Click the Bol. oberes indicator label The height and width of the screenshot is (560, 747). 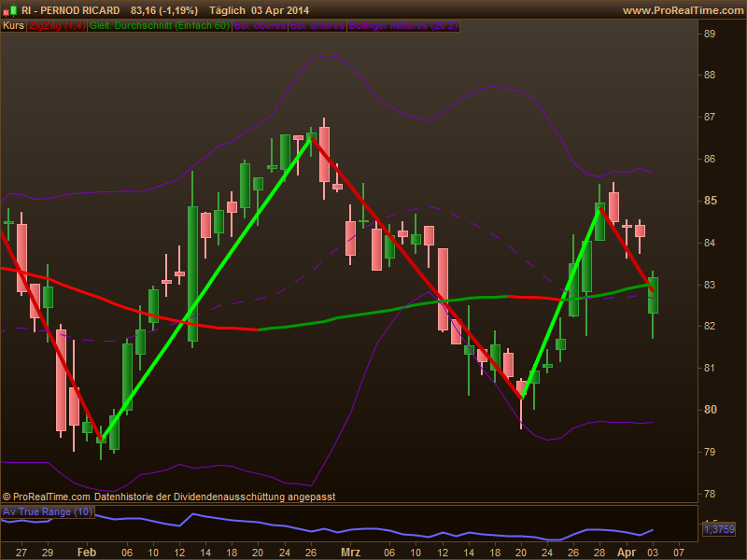pyautogui.click(x=260, y=26)
